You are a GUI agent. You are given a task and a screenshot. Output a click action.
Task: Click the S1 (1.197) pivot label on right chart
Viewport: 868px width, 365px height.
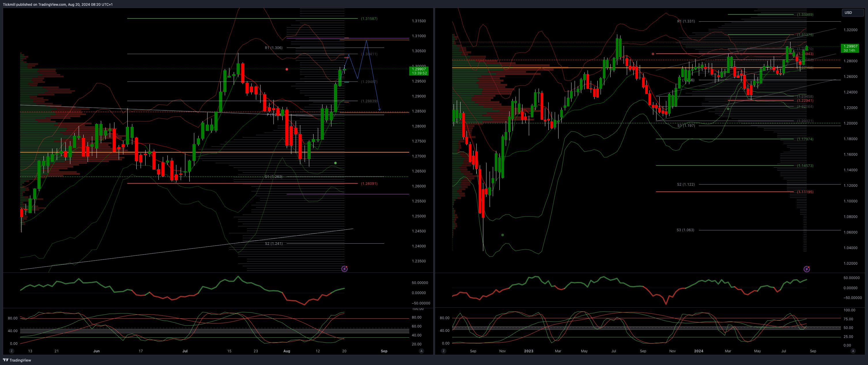tap(686, 125)
